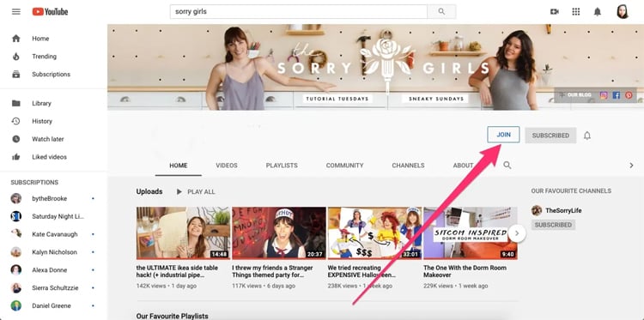Click the Trending flame icon

(16, 57)
